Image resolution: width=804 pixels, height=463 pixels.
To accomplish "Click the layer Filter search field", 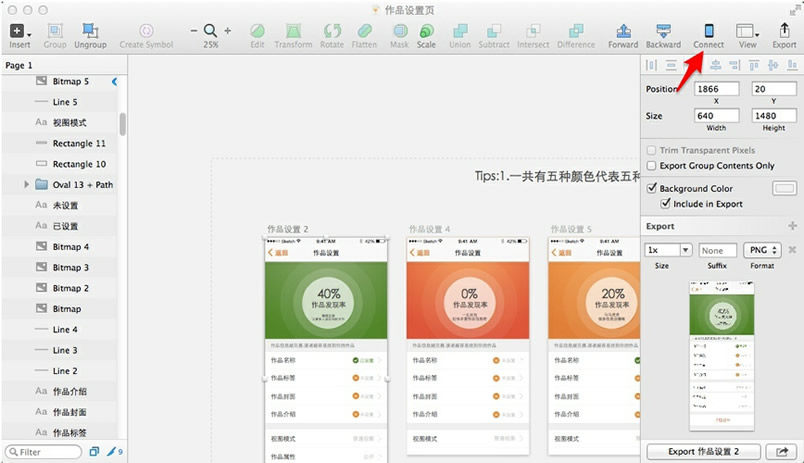I will click(44, 452).
